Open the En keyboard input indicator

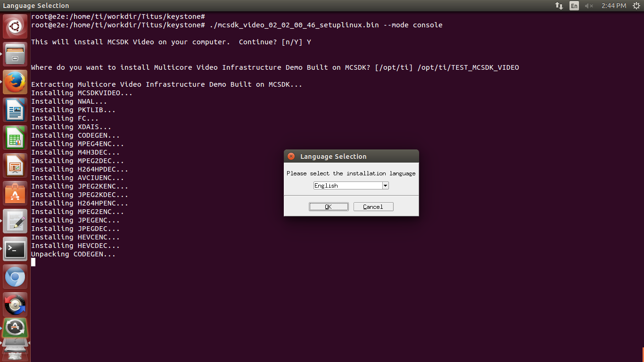coord(574,6)
